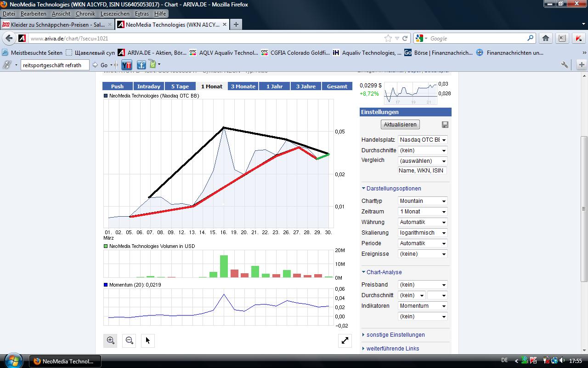Bookmark this page with the star icon
Image resolution: width=588 pixels, height=368 pixels.
click(x=388, y=39)
